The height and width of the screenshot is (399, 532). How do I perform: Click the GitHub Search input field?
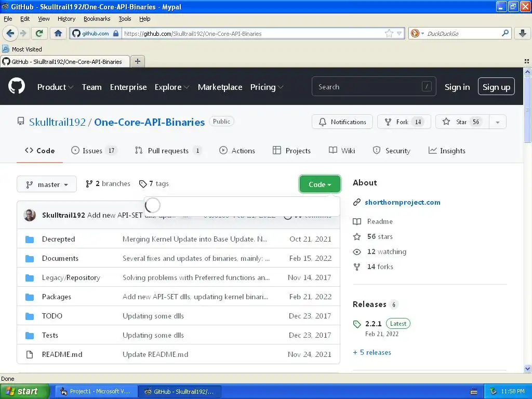pyautogui.click(x=374, y=87)
